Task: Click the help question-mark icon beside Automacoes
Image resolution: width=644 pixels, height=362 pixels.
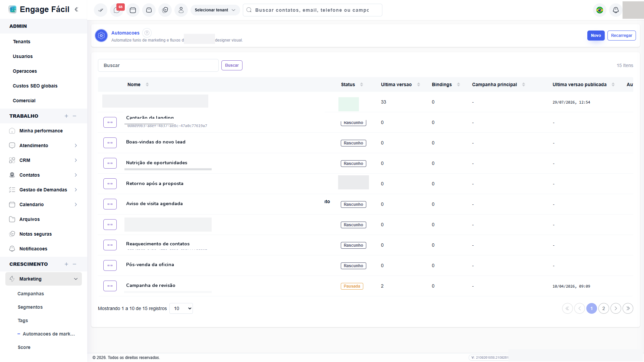Action: click(x=147, y=33)
